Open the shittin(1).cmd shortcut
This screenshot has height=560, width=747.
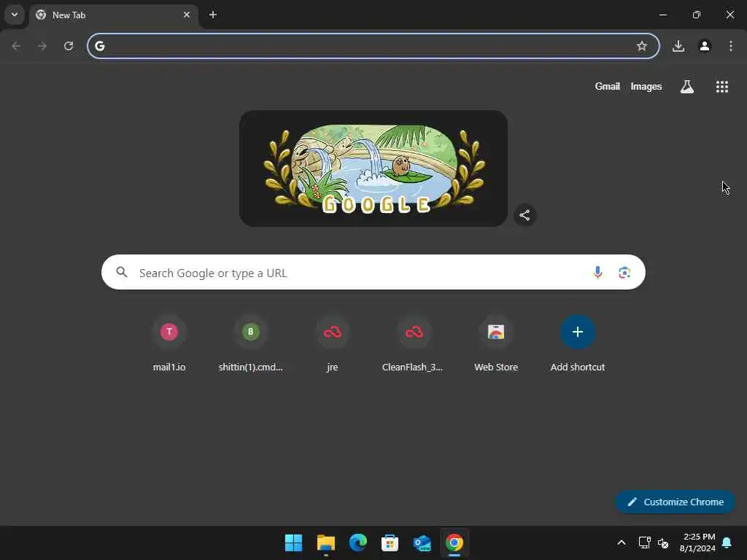coord(251,343)
